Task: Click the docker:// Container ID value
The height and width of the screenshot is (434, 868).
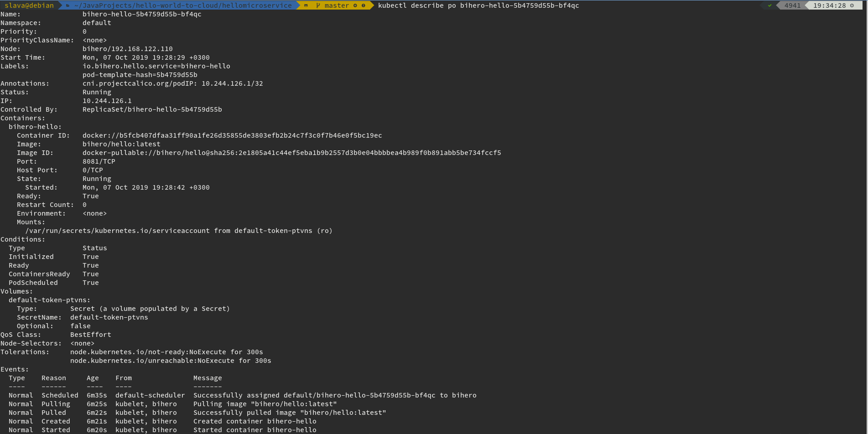Action: click(232, 135)
